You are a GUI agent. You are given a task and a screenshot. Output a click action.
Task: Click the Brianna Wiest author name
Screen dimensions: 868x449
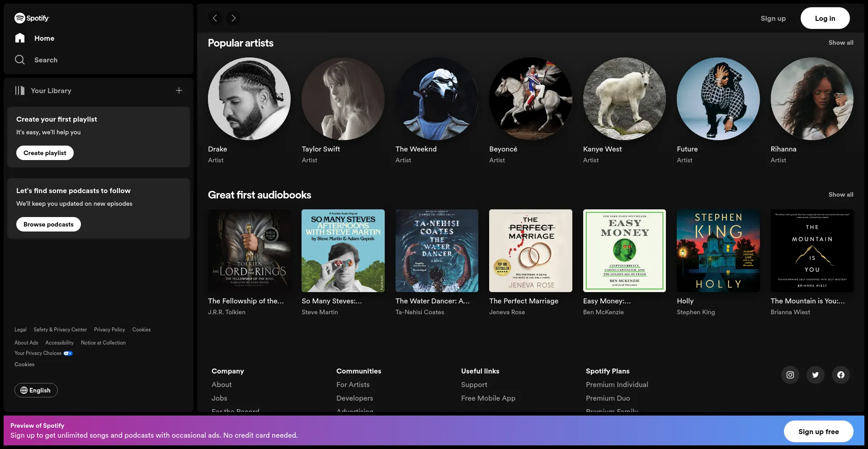click(790, 312)
